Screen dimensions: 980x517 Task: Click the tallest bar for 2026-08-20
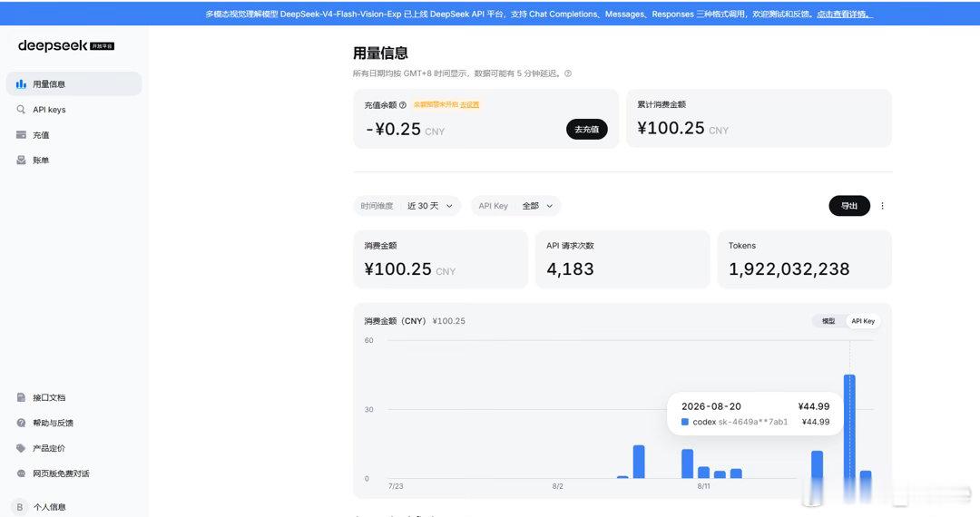(x=849, y=426)
